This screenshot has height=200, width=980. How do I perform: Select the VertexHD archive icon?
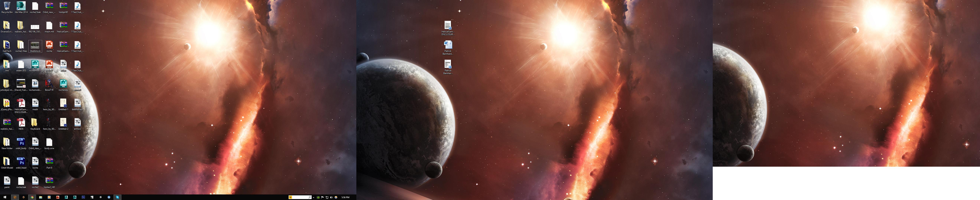[x=63, y=7]
